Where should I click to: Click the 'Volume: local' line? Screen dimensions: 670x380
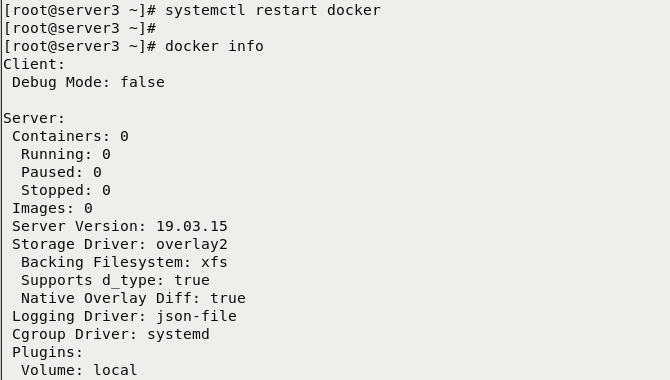click(x=79, y=370)
